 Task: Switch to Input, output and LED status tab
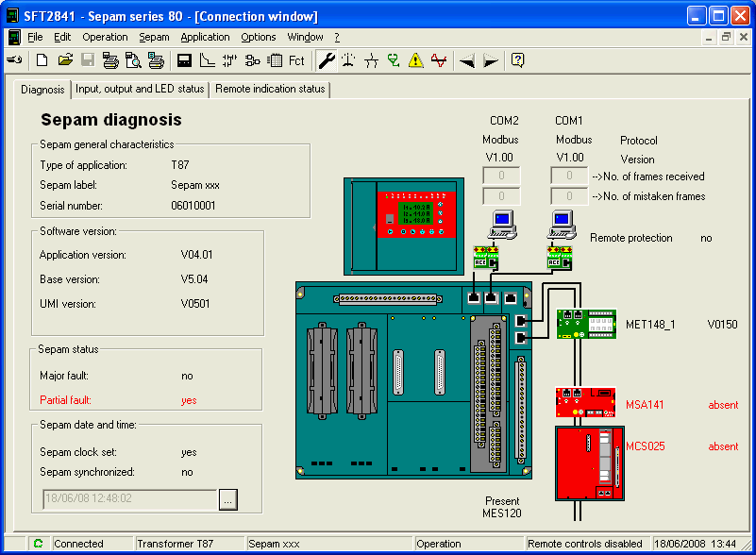140,90
